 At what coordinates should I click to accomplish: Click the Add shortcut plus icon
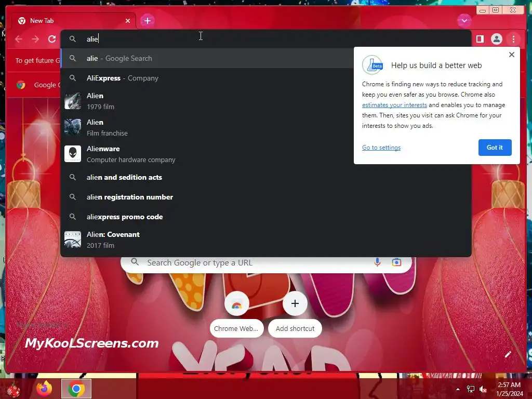coord(295,303)
